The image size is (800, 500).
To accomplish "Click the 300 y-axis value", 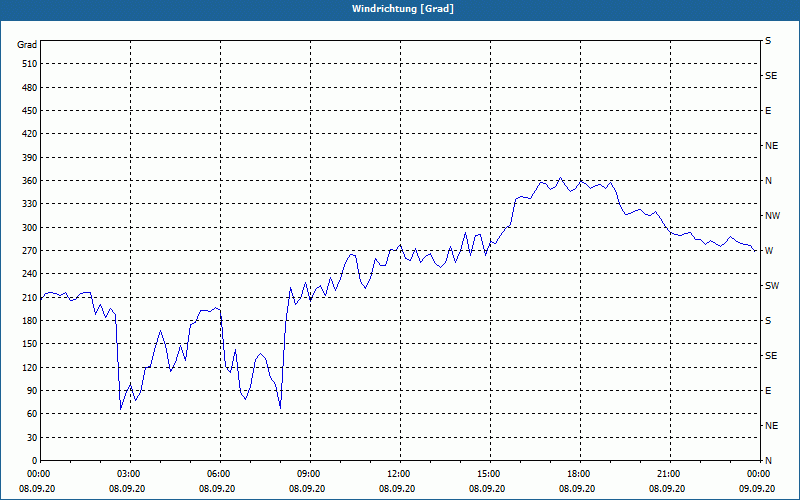I will [30, 228].
